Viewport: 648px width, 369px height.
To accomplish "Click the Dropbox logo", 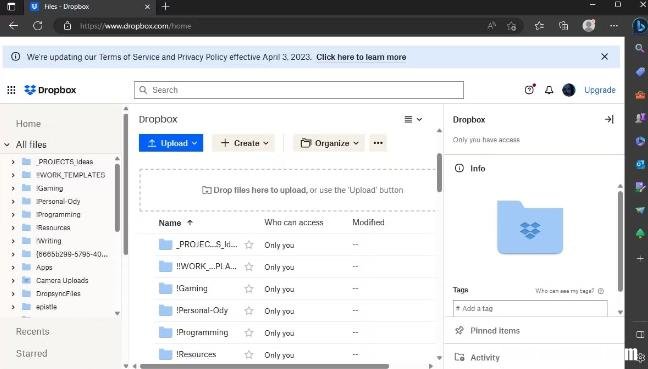I will (x=50, y=90).
